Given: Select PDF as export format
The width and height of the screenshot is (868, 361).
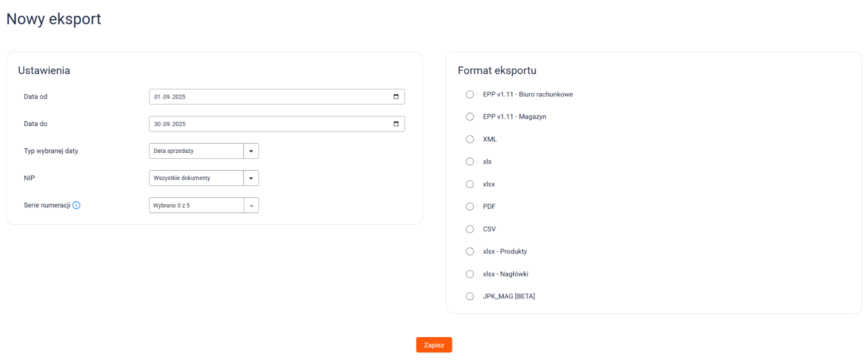Looking at the screenshot, I should [470, 207].
